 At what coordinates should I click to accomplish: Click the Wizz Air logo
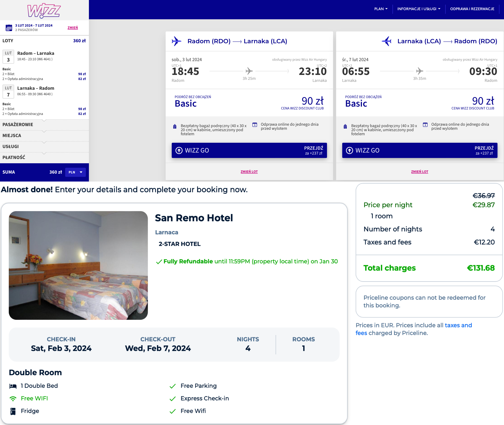[44, 10]
